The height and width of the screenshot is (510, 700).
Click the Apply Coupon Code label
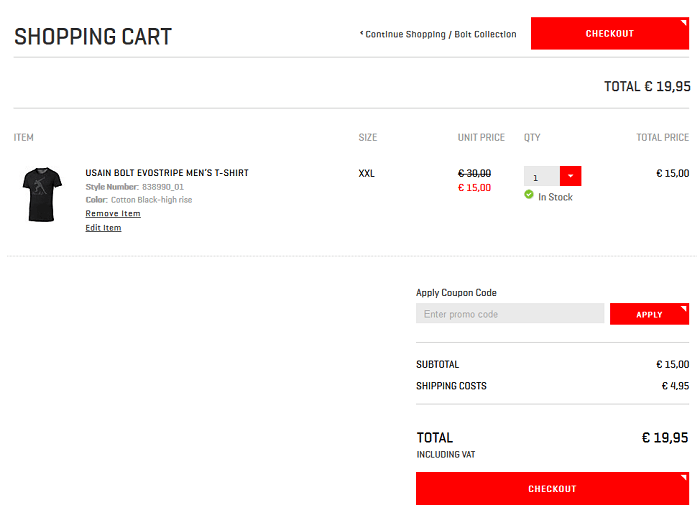[x=456, y=293]
